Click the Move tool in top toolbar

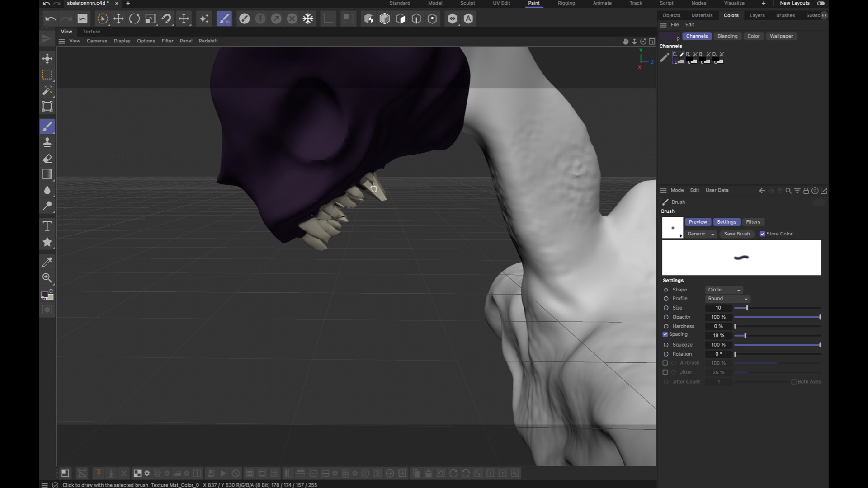(x=118, y=19)
